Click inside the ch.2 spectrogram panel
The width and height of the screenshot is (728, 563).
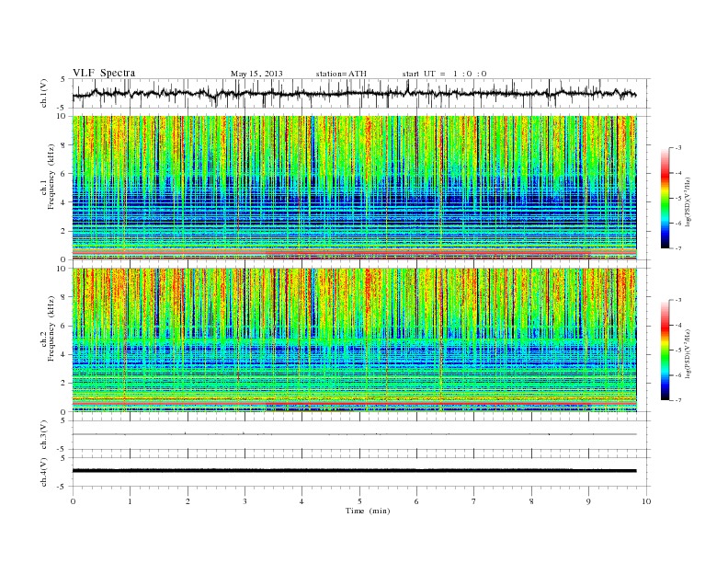[354, 339]
